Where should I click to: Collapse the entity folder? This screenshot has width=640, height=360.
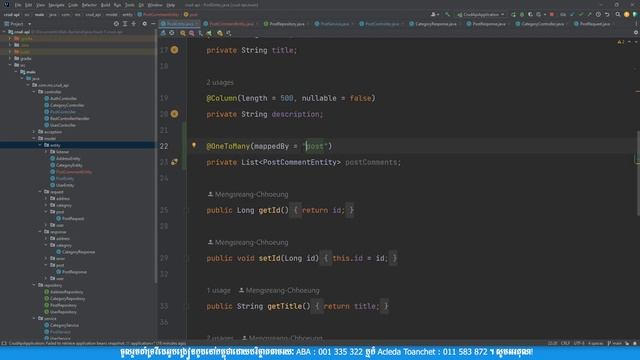click(40, 145)
